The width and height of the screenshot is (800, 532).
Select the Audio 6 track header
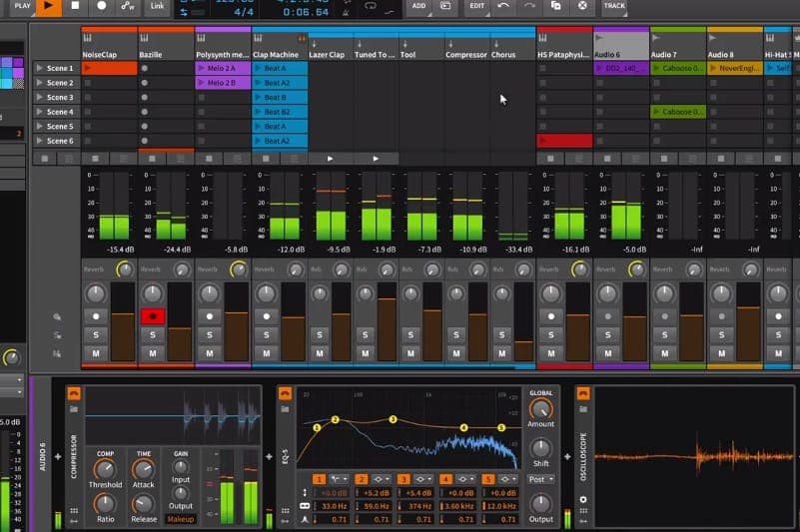click(x=621, y=46)
